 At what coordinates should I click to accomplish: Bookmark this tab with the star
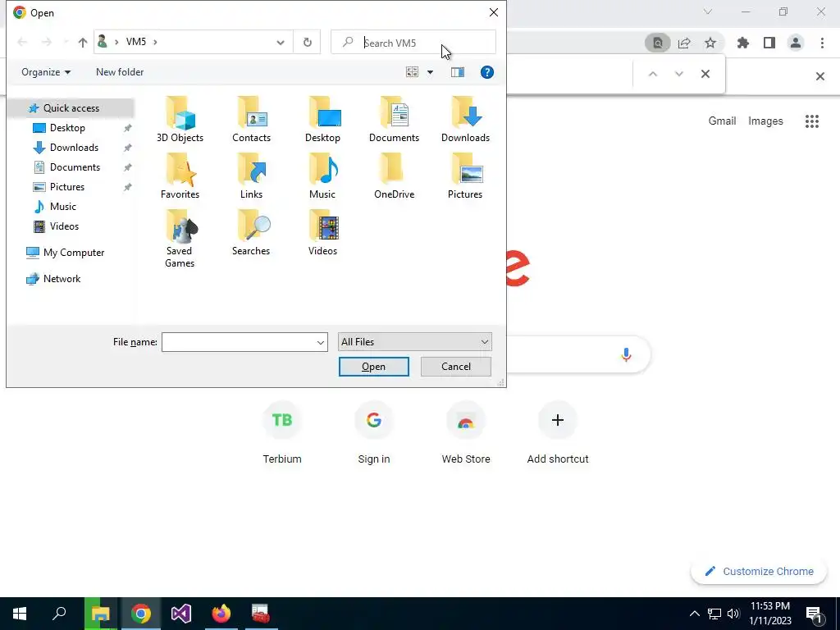[x=710, y=43]
